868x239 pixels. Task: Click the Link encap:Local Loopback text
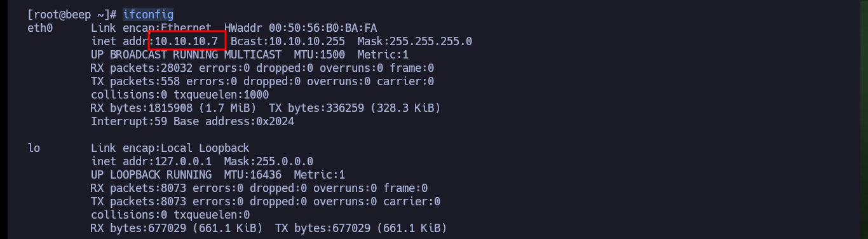click(170, 148)
